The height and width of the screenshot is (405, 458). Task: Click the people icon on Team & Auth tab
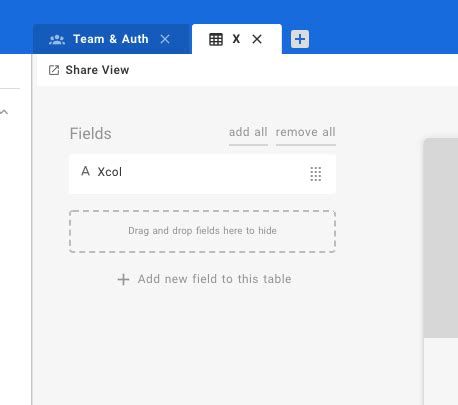click(57, 40)
